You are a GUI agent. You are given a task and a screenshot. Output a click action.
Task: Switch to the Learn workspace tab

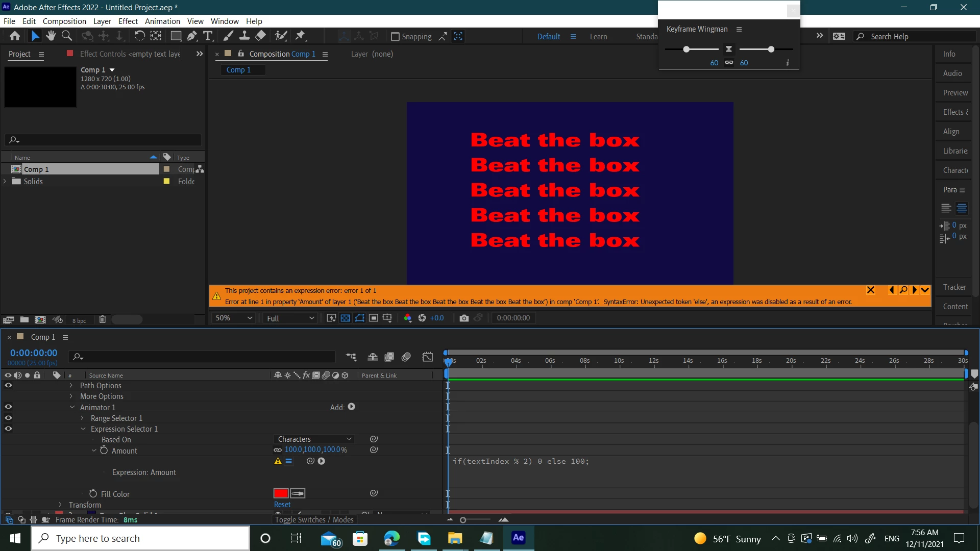pyautogui.click(x=598, y=37)
